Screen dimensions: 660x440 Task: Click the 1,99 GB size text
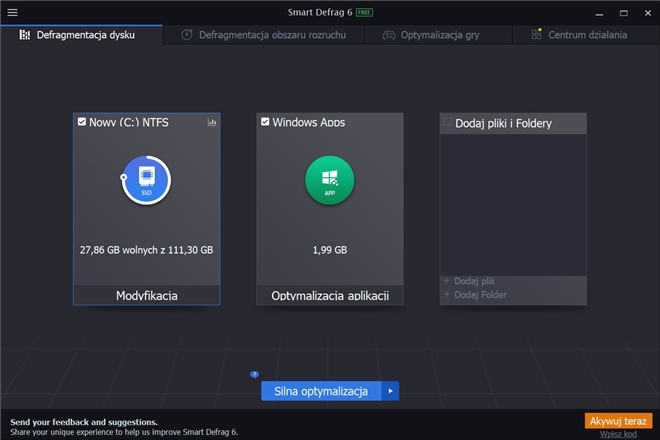point(330,250)
